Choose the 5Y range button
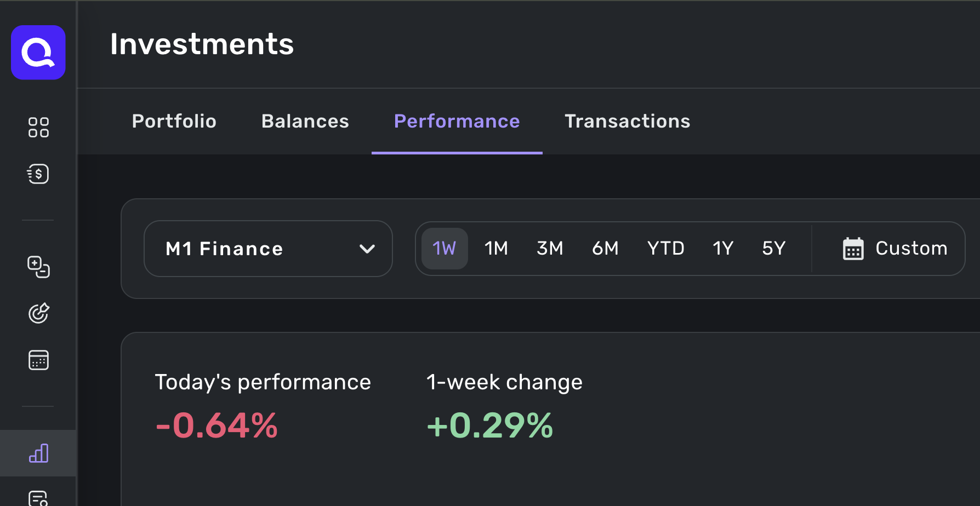The width and height of the screenshot is (980, 506). coord(773,249)
